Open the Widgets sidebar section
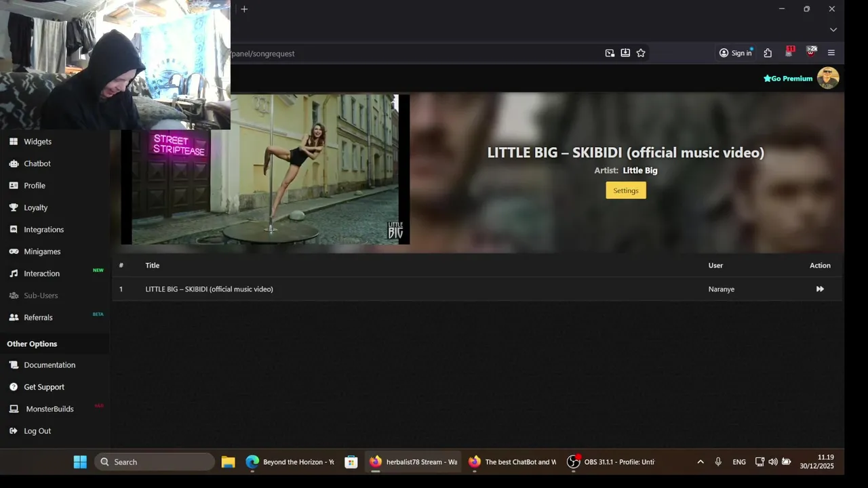 tap(37, 142)
